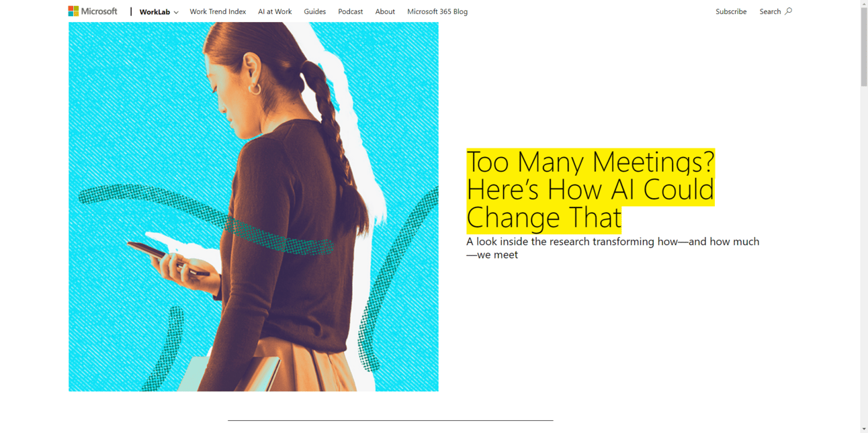Click the Microsoft wordmark text in header
The height and width of the screenshot is (433, 868).
99,11
